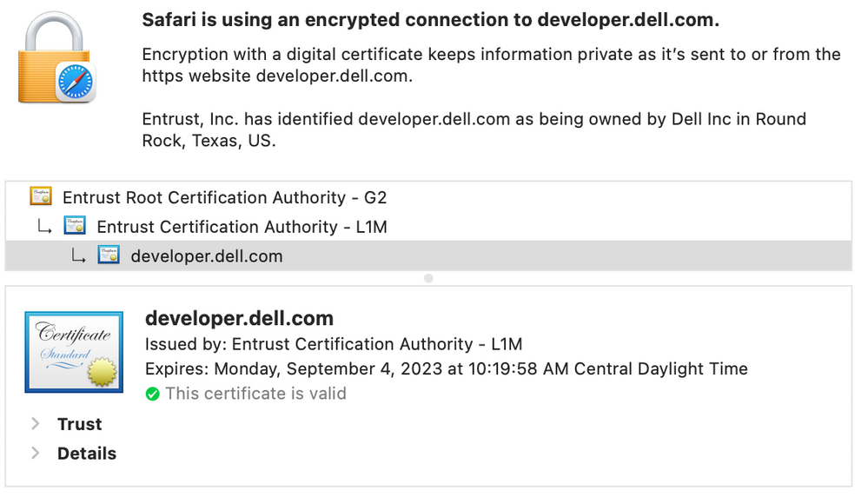Click the Entrust Root Certification Authority certificate icon
This screenshot has height=504, width=868.
[x=41, y=196]
